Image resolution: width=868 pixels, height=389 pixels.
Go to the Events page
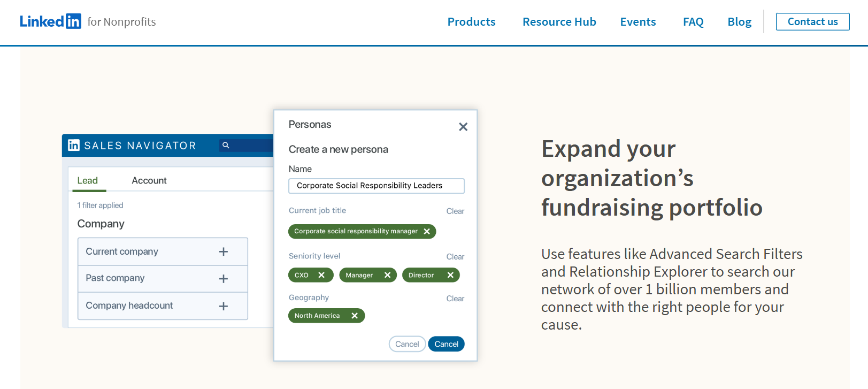637,22
